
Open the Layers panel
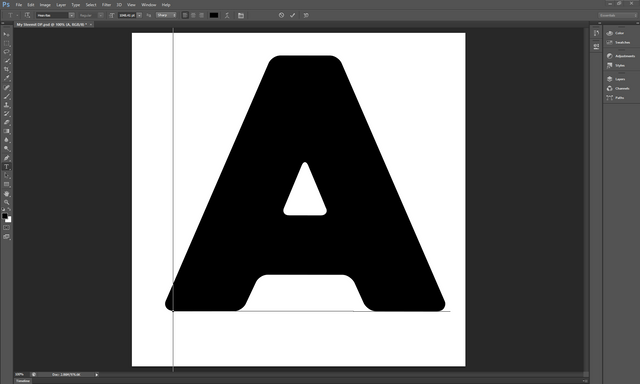click(x=616, y=79)
